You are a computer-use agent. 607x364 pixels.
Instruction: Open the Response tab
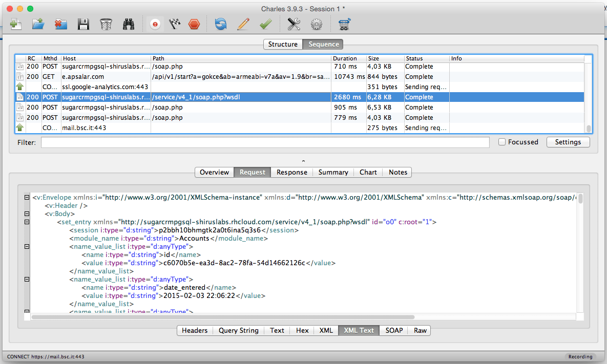tap(292, 172)
